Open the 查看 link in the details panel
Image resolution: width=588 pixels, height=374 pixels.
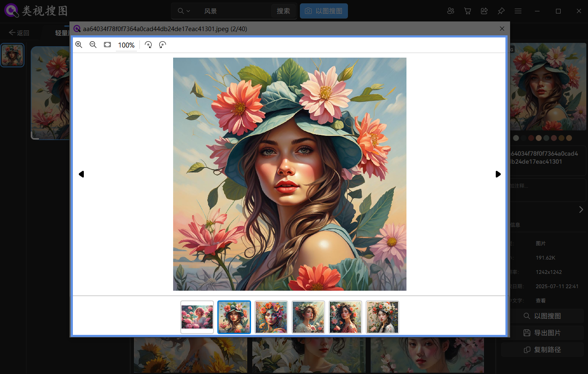point(540,301)
